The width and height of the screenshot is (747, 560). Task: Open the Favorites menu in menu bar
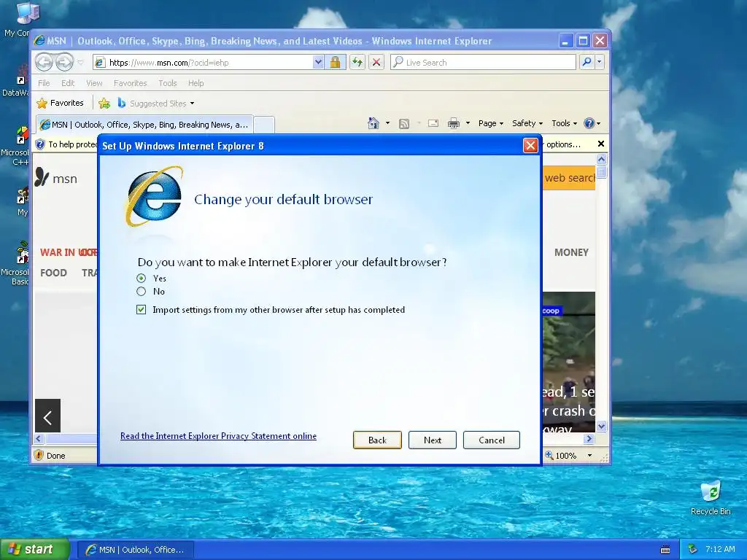(x=130, y=83)
